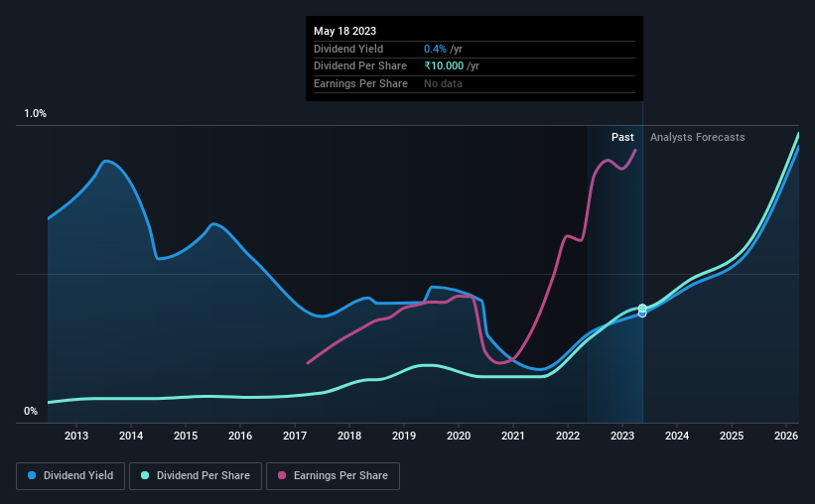Image resolution: width=815 pixels, height=504 pixels.
Task: Click the Analysts Forecasts label
Action: click(x=698, y=137)
